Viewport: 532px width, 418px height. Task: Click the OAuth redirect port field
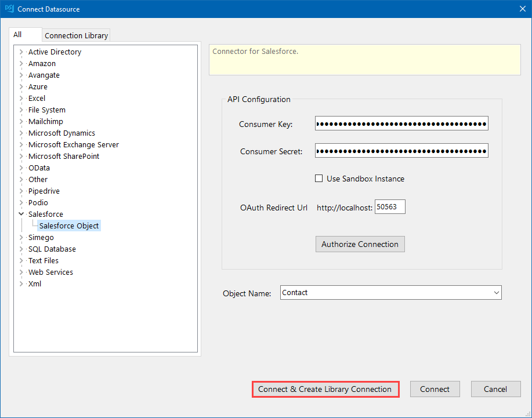[390, 207]
